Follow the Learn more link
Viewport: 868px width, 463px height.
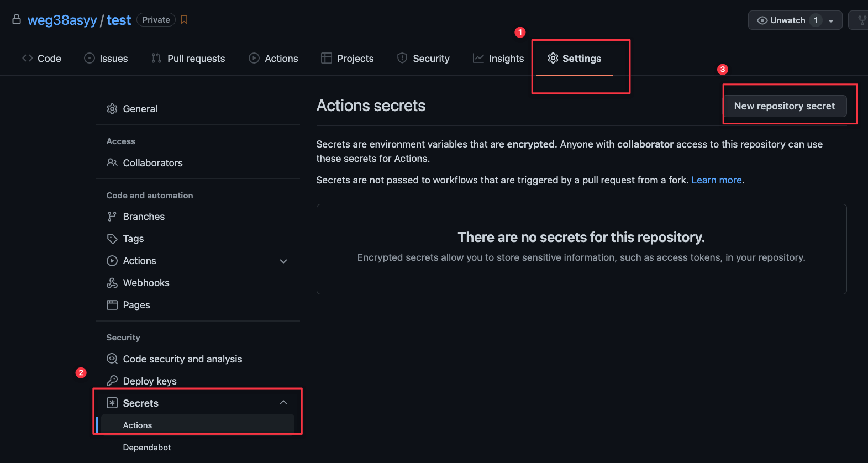tap(717, 180)
